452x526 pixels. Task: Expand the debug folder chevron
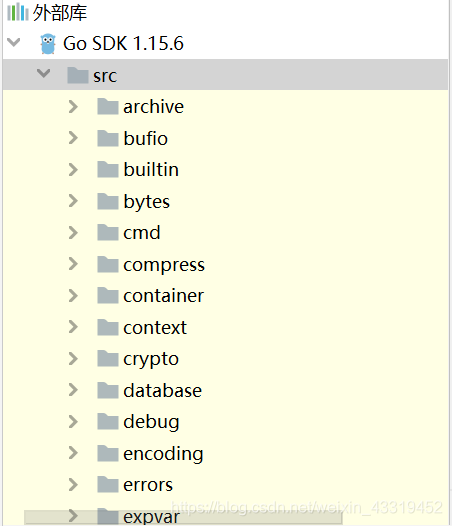coord(73,422)
